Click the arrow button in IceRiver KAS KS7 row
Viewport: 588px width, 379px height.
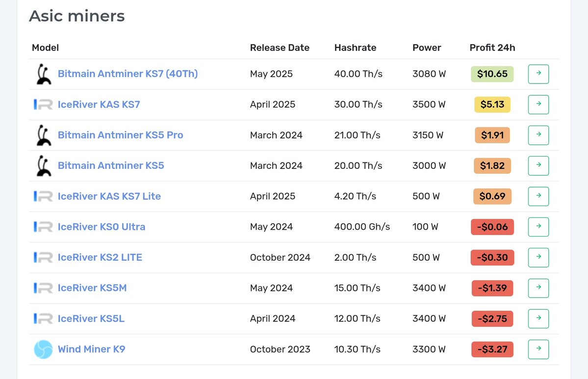[538, 105]
